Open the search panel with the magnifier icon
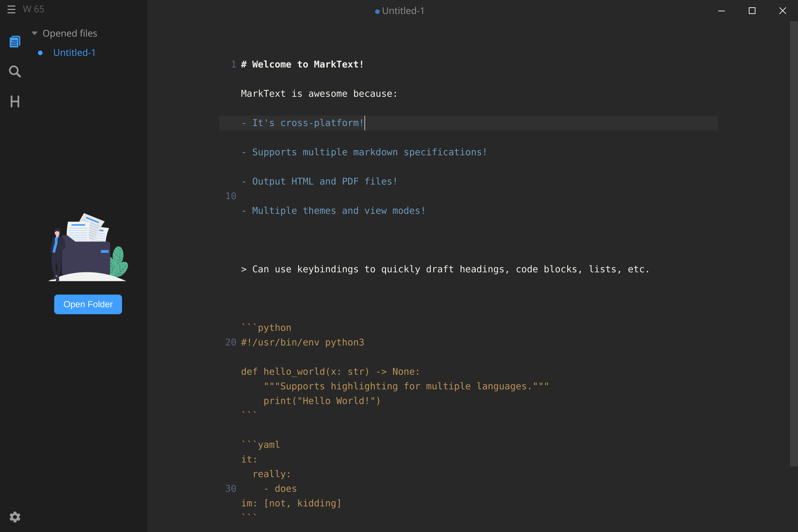This screenshot has height=532, width=798. tap(15, 71)
